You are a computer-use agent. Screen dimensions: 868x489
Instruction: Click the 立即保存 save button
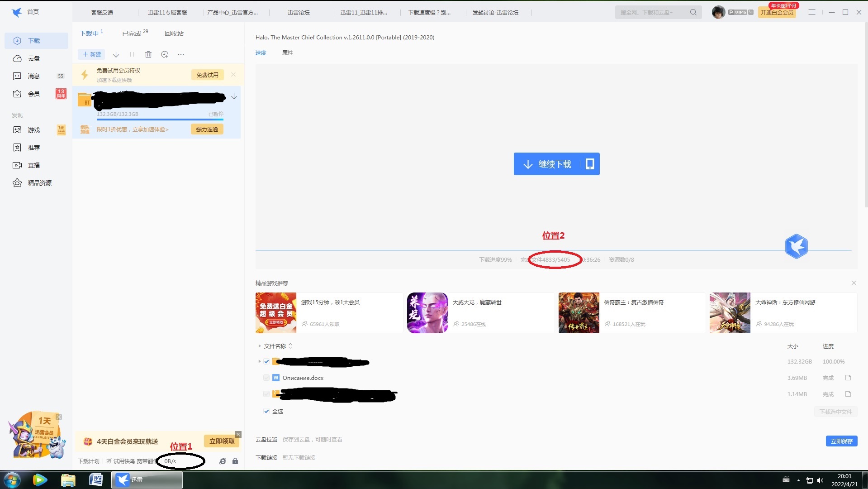tap(841, 441)
